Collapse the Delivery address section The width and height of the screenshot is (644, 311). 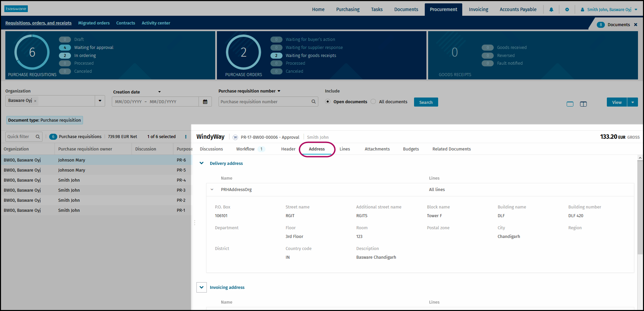(x=202, y=163)
